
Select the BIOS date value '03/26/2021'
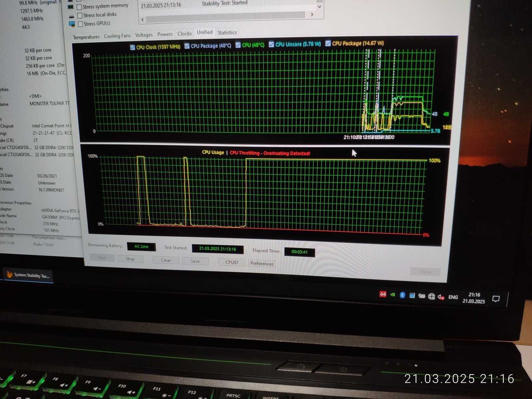click(47, 176)
